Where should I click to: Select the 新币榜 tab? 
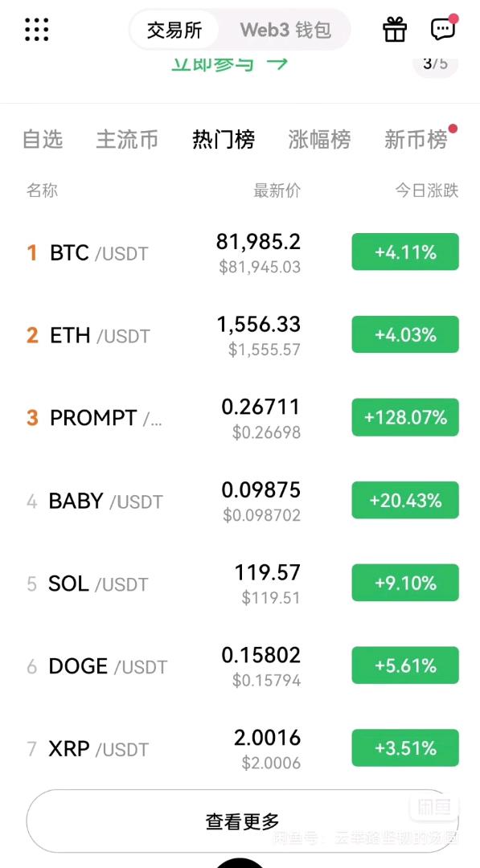point(416,140)
